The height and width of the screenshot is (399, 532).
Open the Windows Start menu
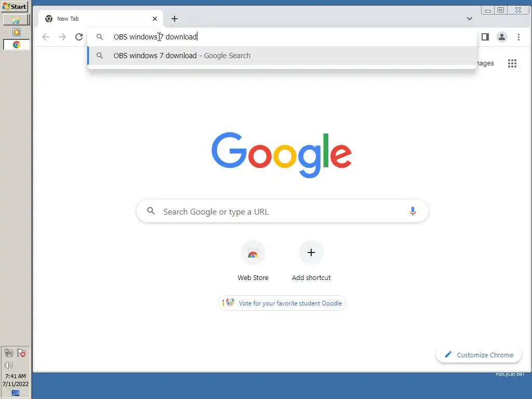click(14, 6)
